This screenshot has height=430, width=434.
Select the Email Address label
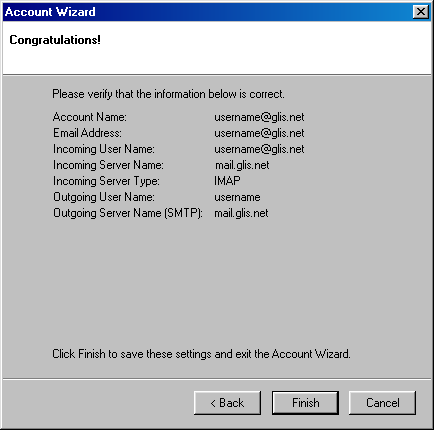[x=87, y=133]
